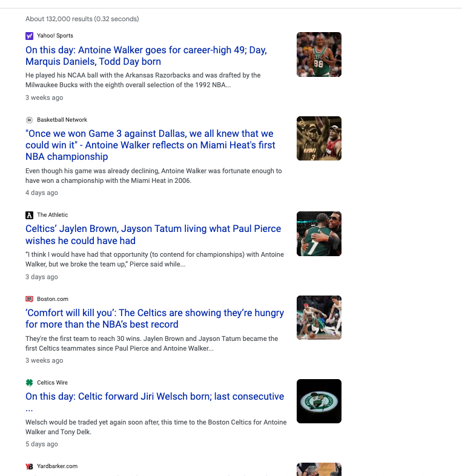Click the Basketball Network source name

pyautogui.click(x=62, y=120)
